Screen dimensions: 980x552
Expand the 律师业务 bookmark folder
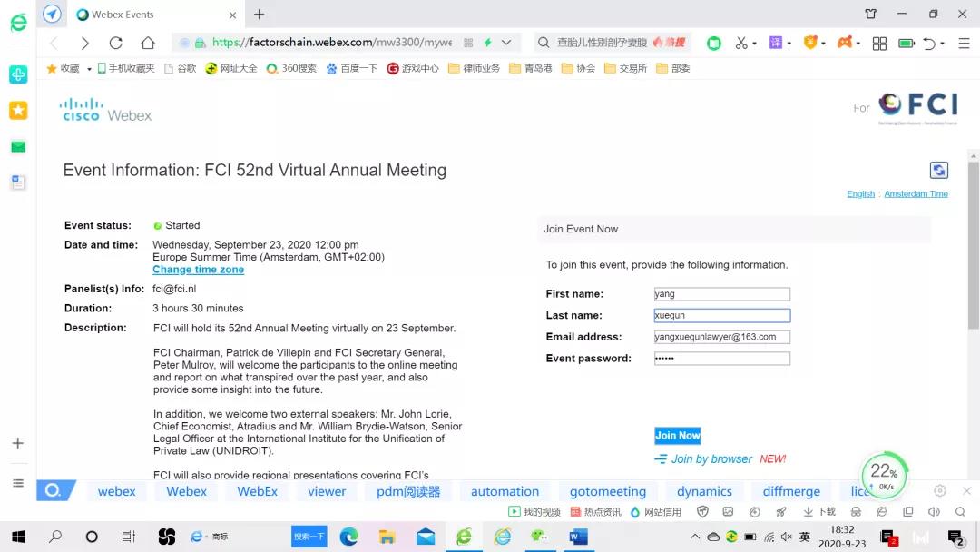pyautogui.click(x=474, y=68)
